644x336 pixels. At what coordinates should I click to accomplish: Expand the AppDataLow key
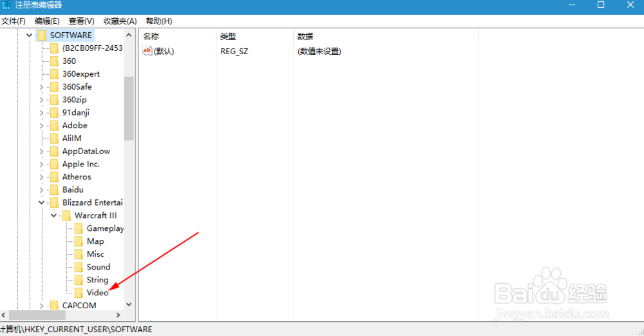pyautogui.click(x=41, y=152)
